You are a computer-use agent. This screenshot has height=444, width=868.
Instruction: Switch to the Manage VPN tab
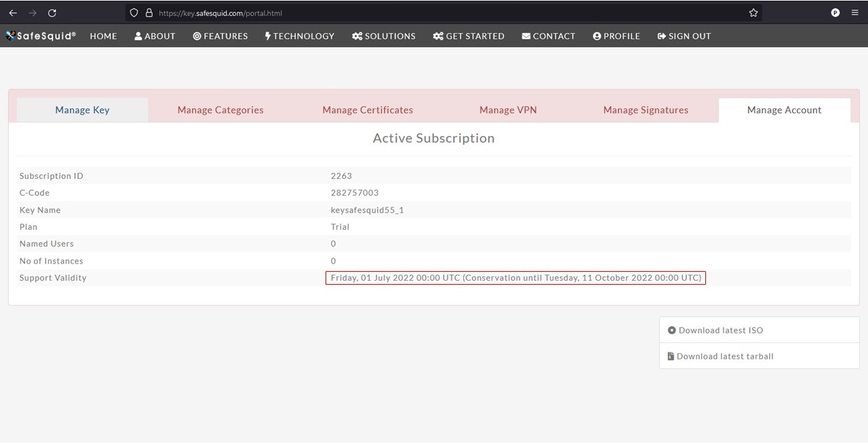tap(508, 110)
